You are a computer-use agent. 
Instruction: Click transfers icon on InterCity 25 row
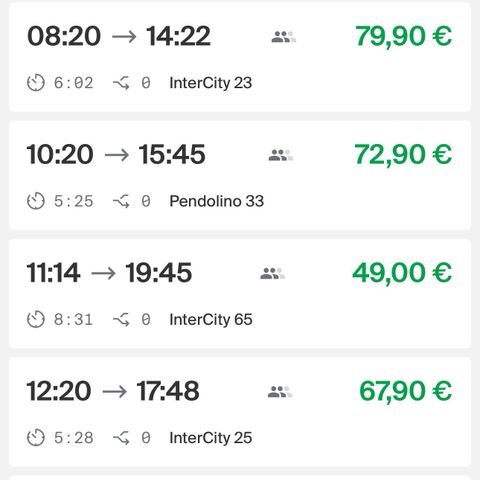click(x=121, y=438)
